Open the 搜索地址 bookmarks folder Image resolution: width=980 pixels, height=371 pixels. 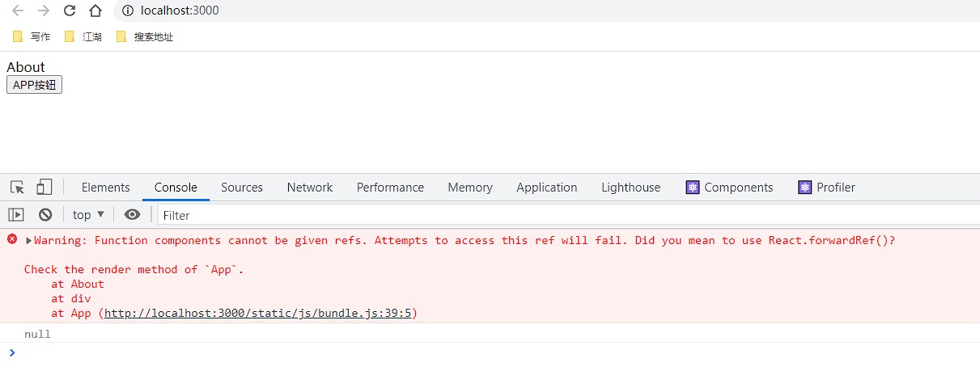(145, 36)
